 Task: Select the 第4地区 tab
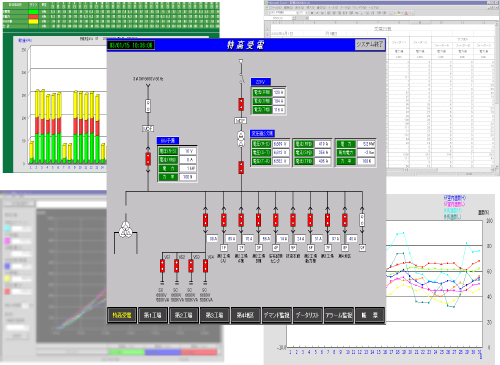(x=245, y=315)
